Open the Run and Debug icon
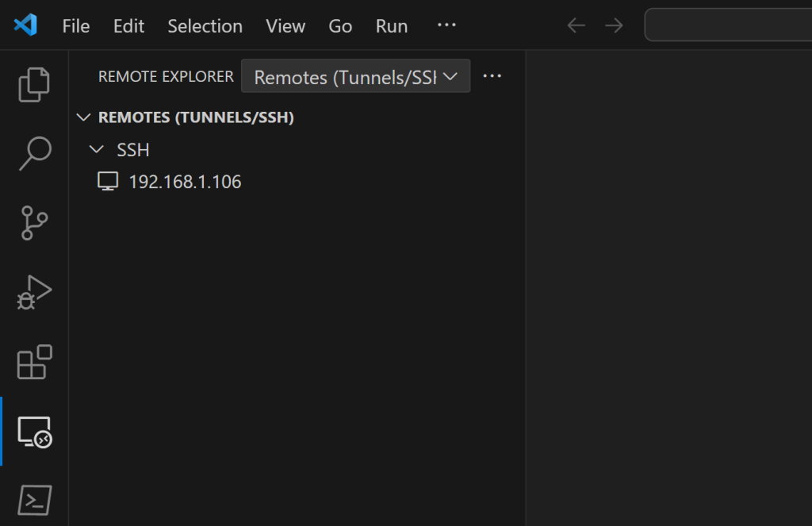 click(x=33, y=293)
